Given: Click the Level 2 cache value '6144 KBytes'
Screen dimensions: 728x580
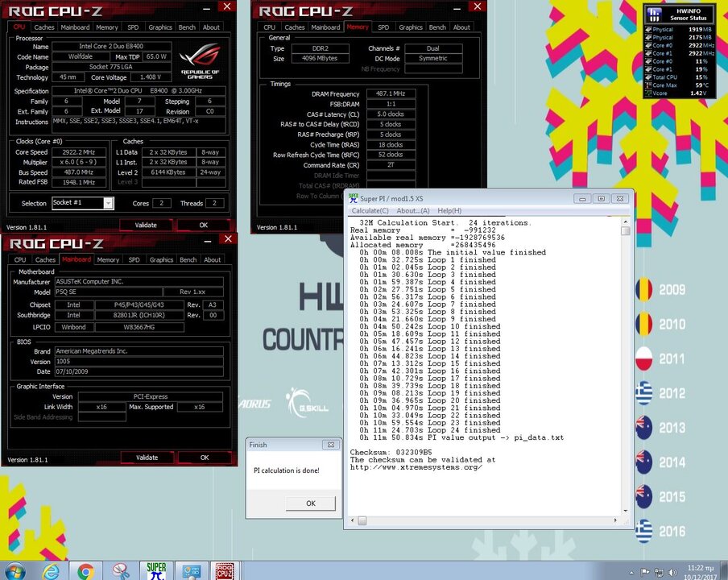Looking at the screenshot, I should [x=168, y=172].
